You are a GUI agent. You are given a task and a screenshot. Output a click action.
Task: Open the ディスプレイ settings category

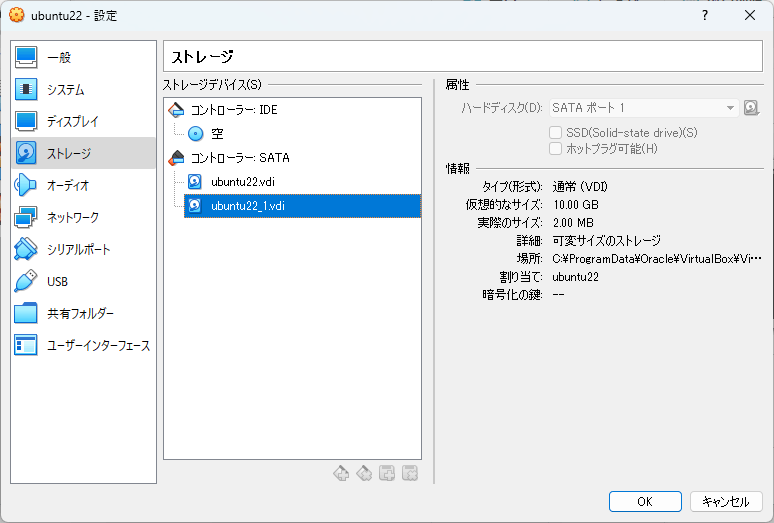(x=83, y=121)
